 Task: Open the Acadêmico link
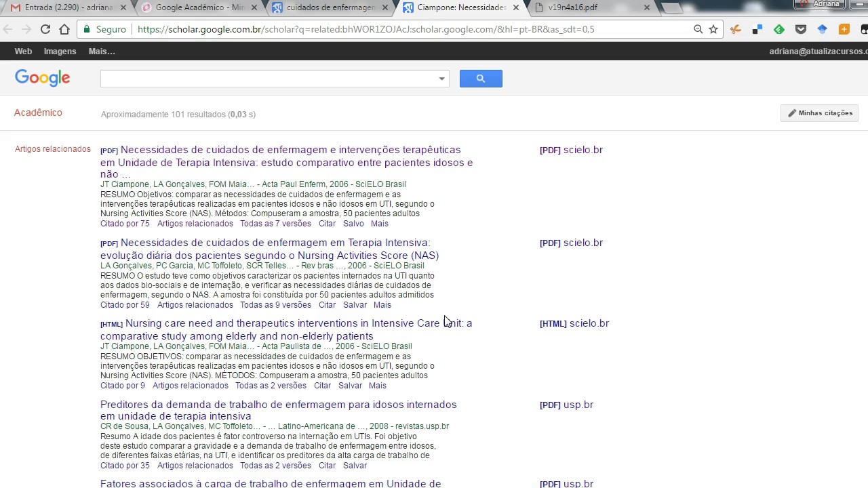click(x=38, y=113)
